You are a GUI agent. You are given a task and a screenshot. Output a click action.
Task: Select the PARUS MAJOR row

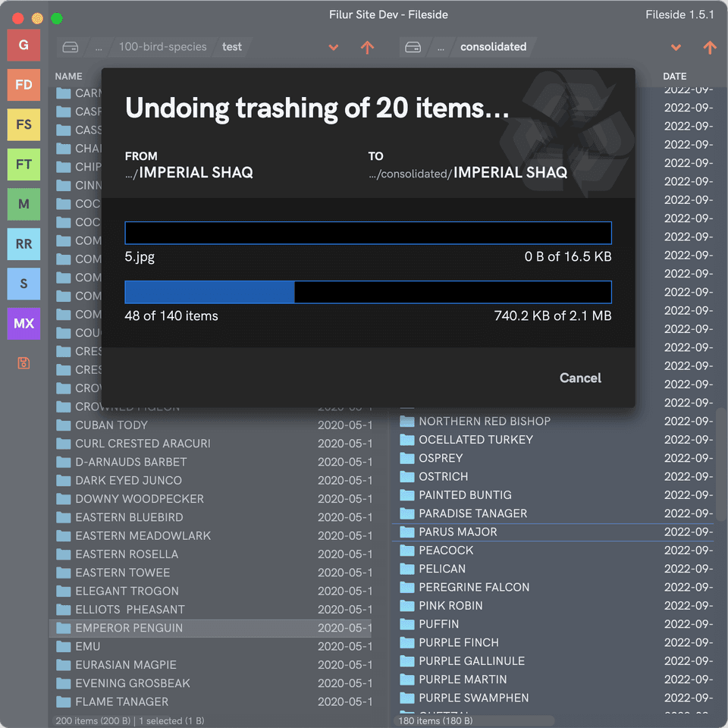coord(554,532)
